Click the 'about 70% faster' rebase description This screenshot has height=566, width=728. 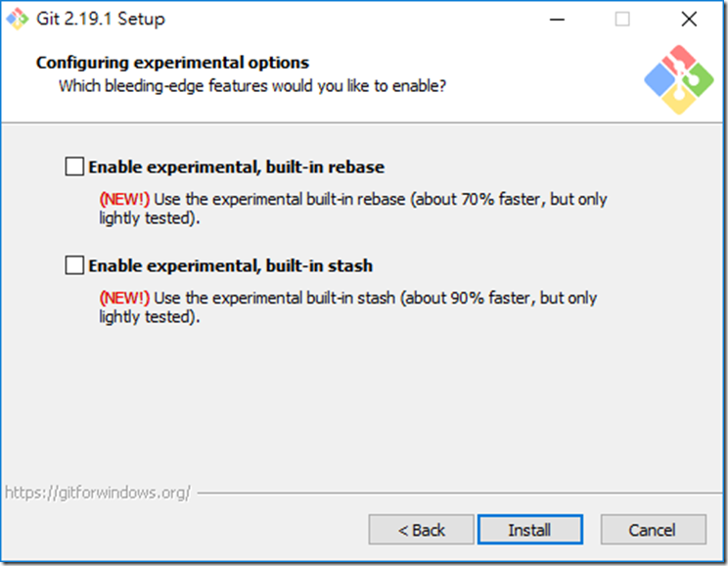click(x=478, y=199)
